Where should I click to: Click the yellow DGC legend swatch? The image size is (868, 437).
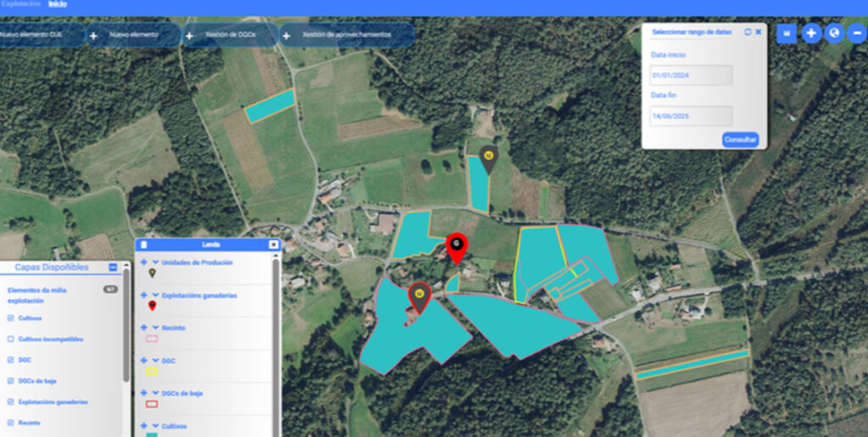click(x=152, y=372)
